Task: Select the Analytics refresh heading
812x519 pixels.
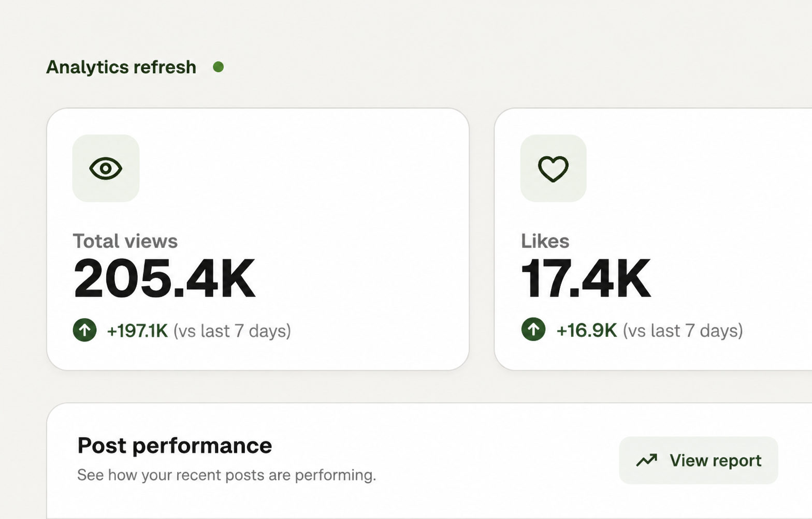Action: (x=121, y=67)
